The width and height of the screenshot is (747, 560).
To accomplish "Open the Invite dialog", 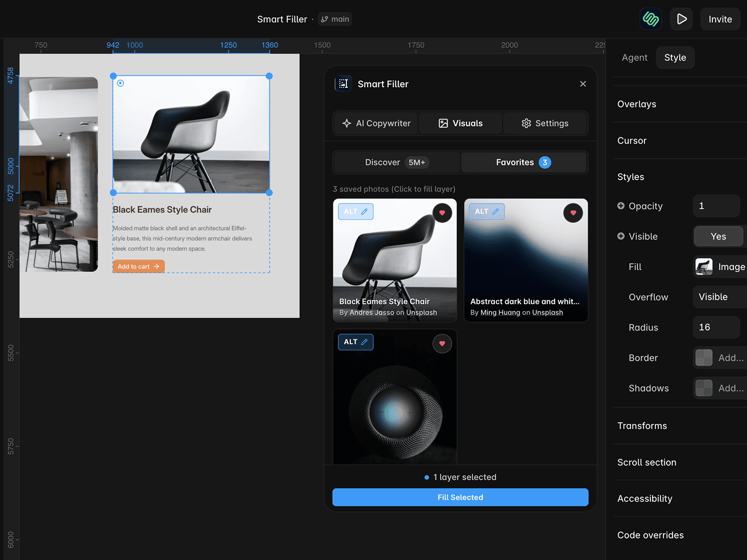I will pyautogui.click(x=720, y=19).
